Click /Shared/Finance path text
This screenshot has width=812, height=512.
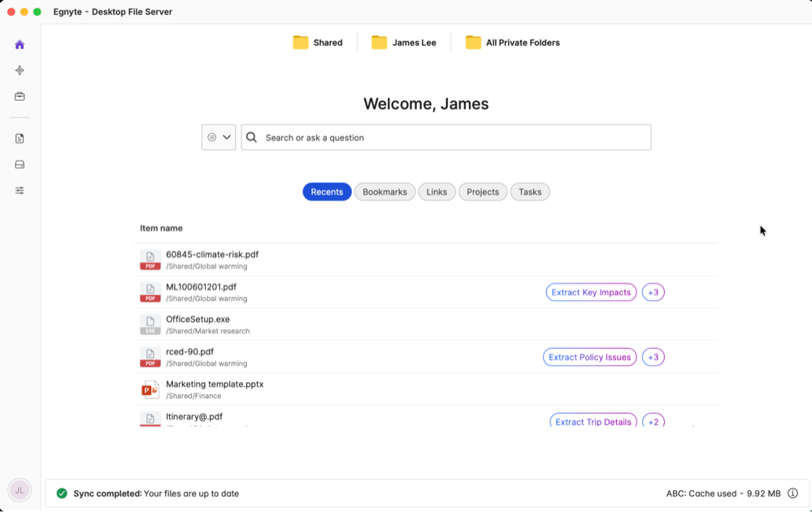click(193, 396)
